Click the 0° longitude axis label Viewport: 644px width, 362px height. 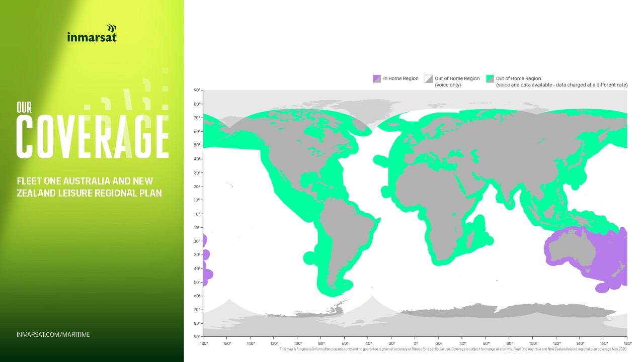[415, 343]
